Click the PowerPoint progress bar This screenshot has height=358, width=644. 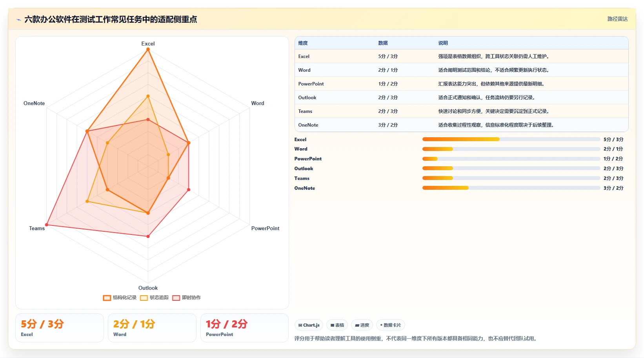click(x=511, y=159)
